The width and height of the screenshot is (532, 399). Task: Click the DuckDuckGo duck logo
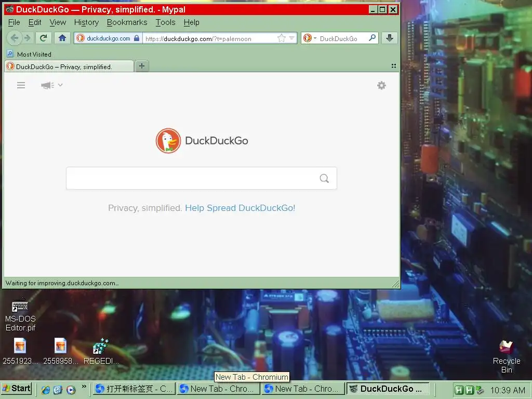168,140
